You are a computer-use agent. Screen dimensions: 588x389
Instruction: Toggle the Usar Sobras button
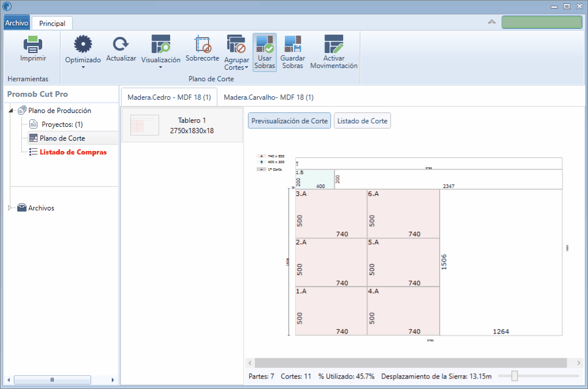pyautogui.click(x=265, y=52)
